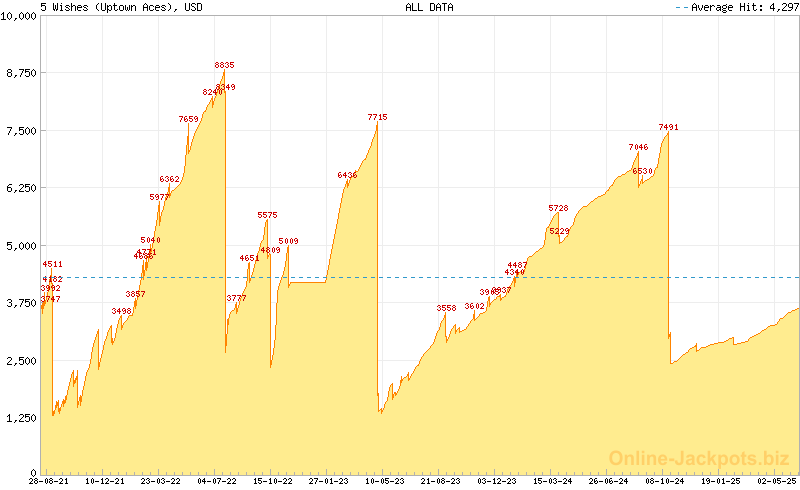Click the ALL DATA heading
800x490 pixels.
tap(428, 7)
